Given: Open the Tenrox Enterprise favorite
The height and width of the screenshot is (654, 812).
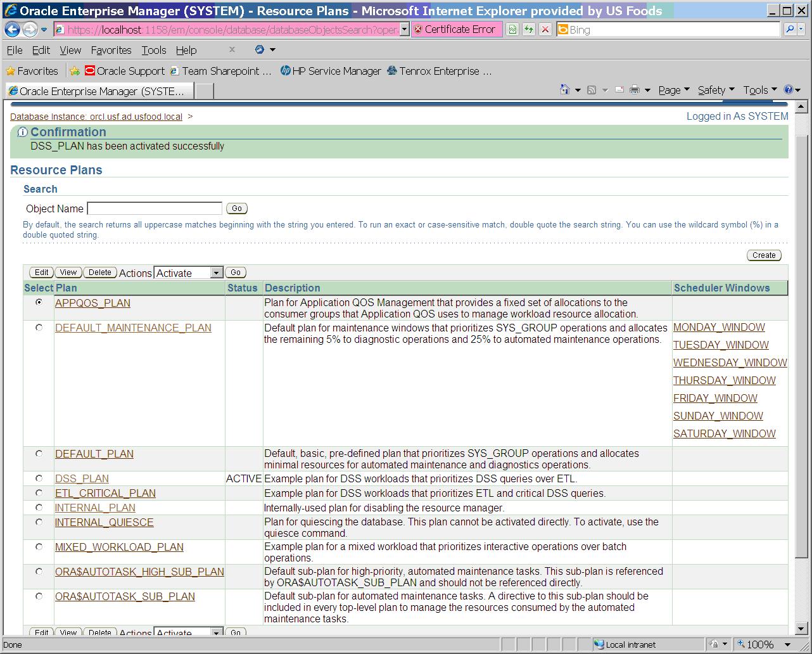Looking at the screenshot, I should pyautogui.click(x=439, y=71).
